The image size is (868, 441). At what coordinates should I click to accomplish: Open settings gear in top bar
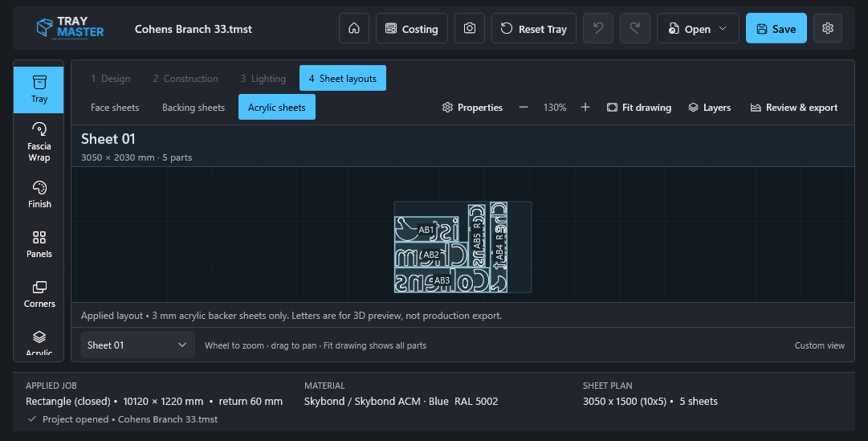click(x=828, y=28)
